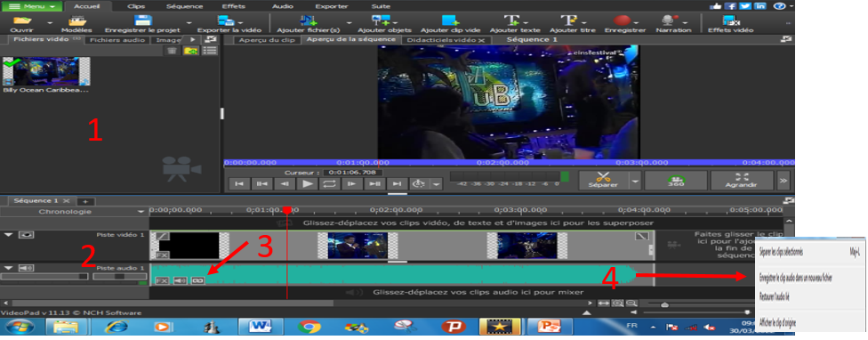
Task: Save with Enregistrer le projet icon
Action: point(143,20)
